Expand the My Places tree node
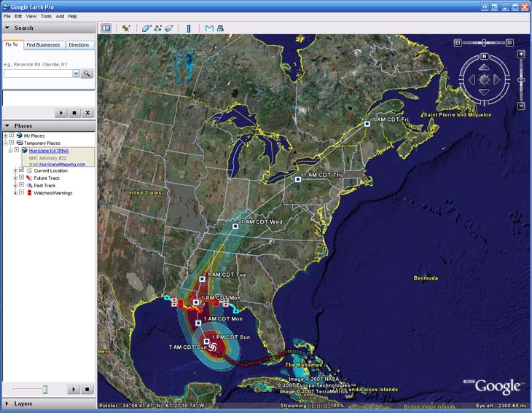The width and height of the screenshot is (532, 413). (x=6, y=135)
